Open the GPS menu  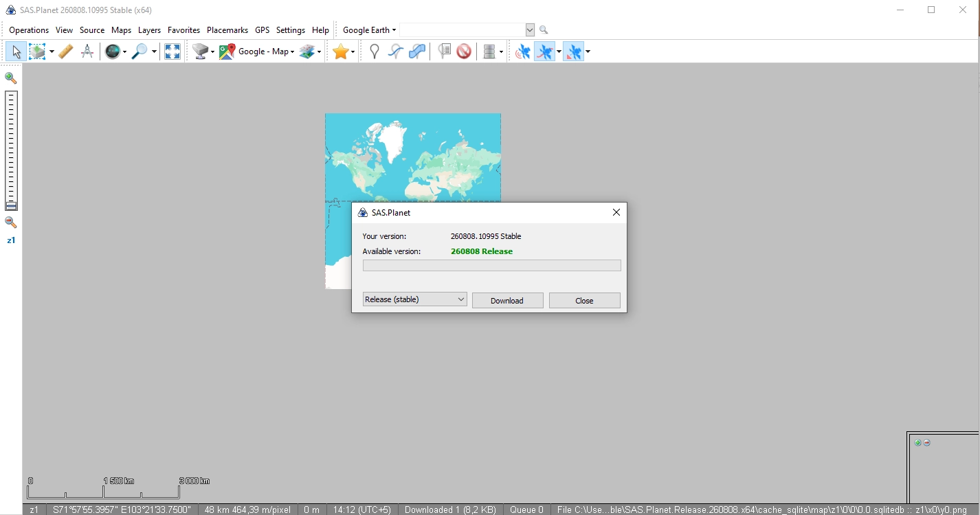pos(262,30)
